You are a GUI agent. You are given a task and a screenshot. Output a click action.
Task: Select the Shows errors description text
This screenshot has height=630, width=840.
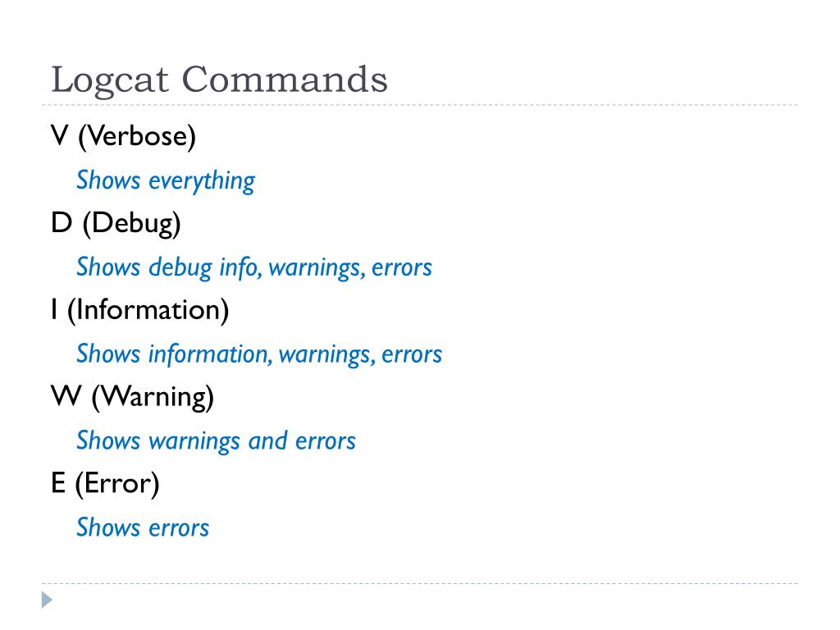(x=143, y=527)
